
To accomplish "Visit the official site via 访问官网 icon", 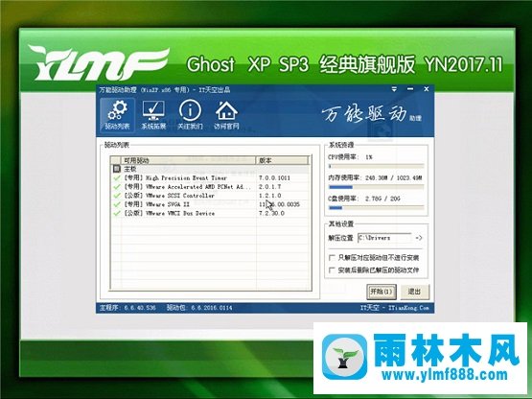I will tap(226, 115).
